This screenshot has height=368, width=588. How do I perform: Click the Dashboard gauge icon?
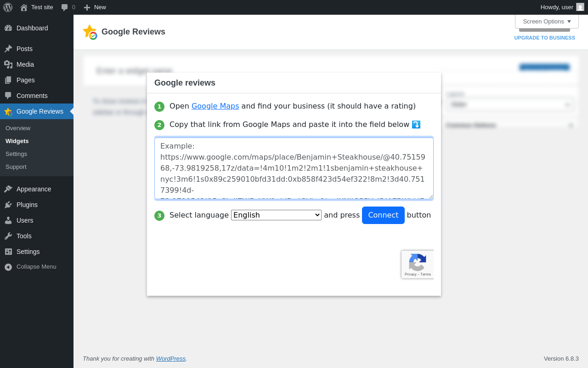(8, 28)
